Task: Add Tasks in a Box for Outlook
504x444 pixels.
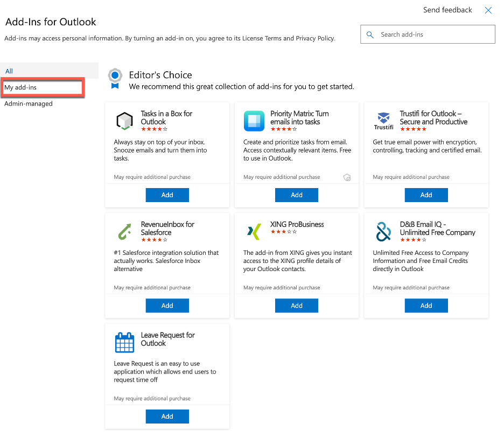Action: click(167, 195)
